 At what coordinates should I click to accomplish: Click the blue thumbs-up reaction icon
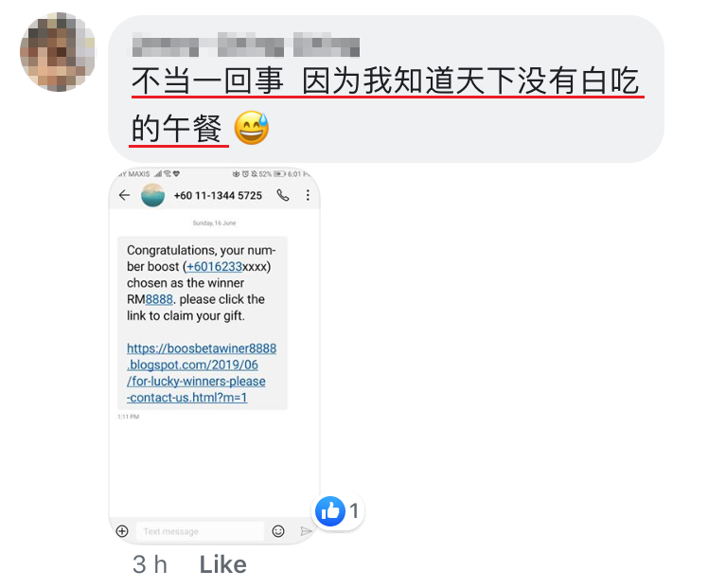click(x=330, y=511)
